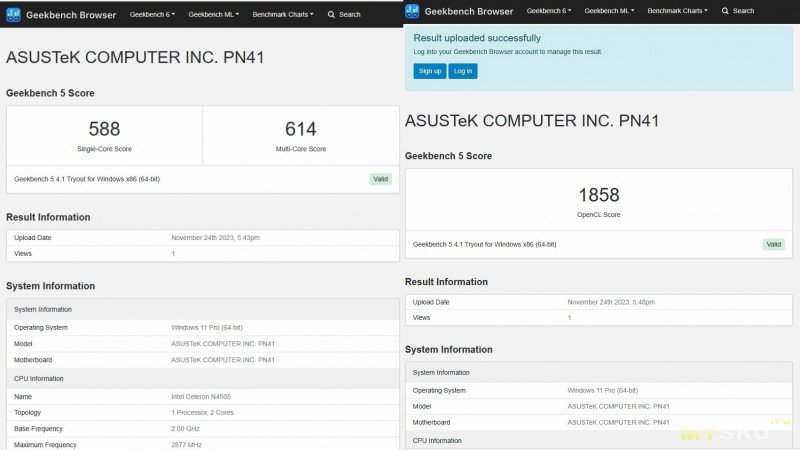Click the Sign up button
This screenshot has width=800, height=450.
pos(430,71)
